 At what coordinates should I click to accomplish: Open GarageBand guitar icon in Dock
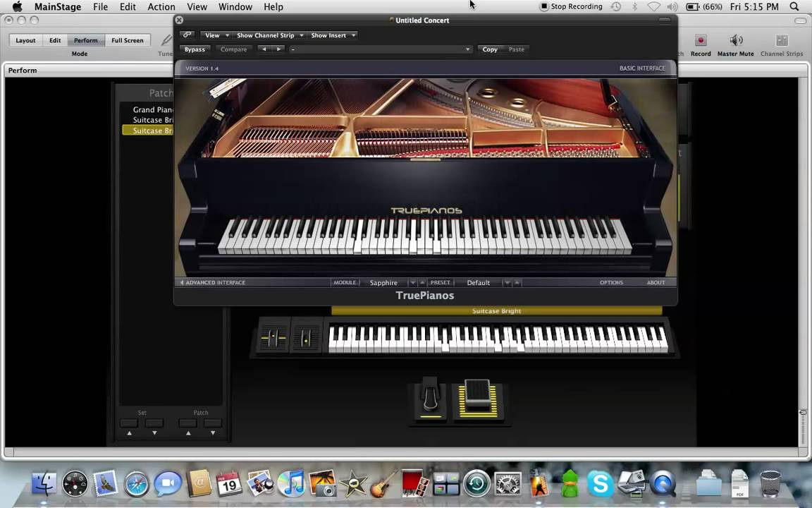tap(383, 483)
